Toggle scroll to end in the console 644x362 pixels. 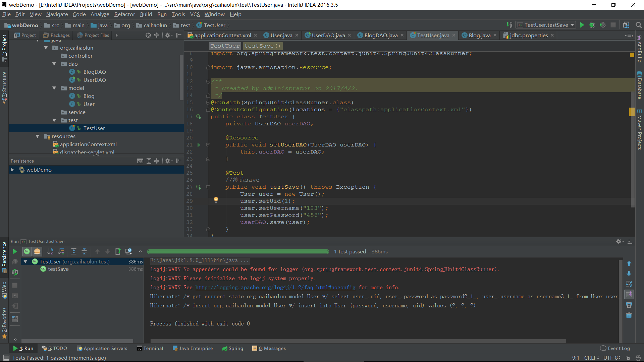click(x=629, y=294)
